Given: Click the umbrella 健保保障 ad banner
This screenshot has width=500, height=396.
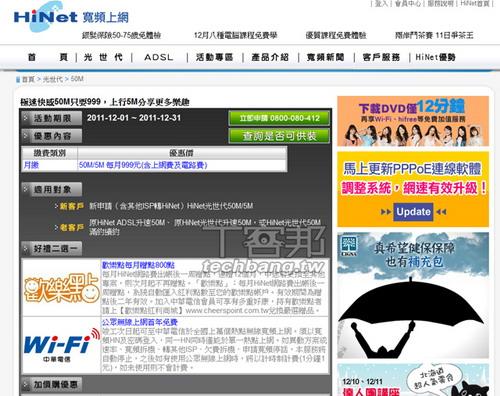Looking at the screenshot, I should [x=413, y=295].
